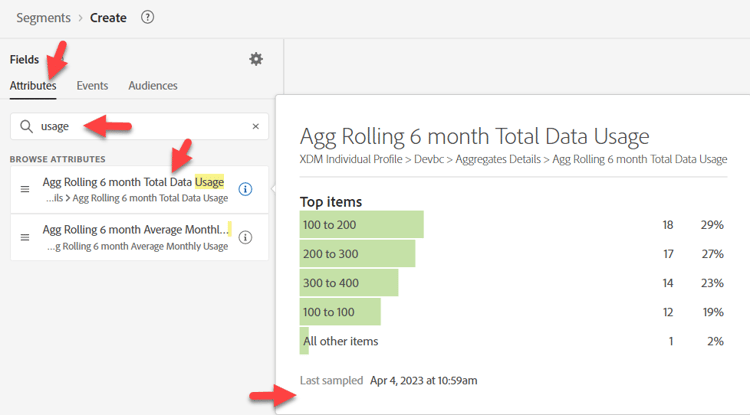Click the 200 to 300 bar
Screen dimensions: 750x415
click(357, 254)
